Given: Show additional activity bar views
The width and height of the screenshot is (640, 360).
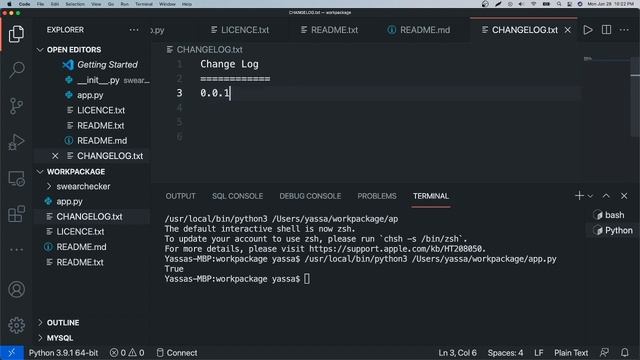Looking at the screenshot, I should pos(16,249).
